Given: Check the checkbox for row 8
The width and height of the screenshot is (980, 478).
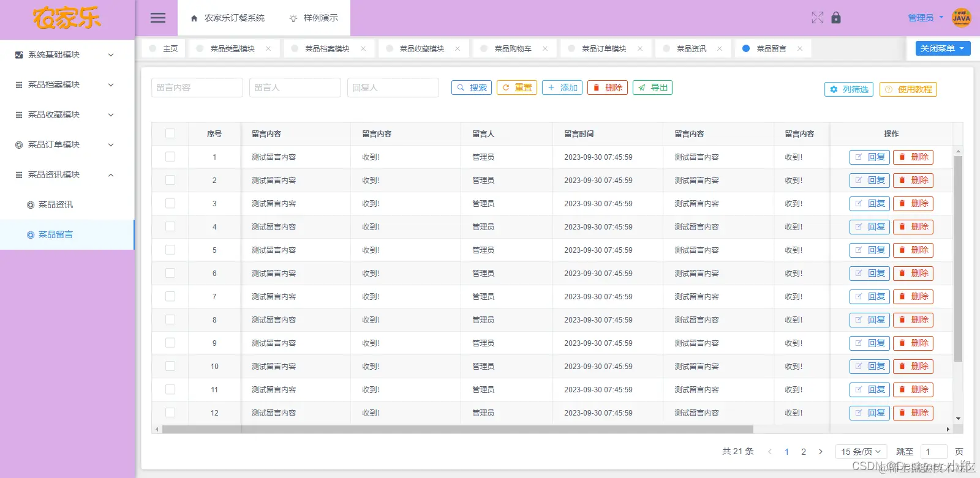Looking at the screenshot, I should 170,319.
